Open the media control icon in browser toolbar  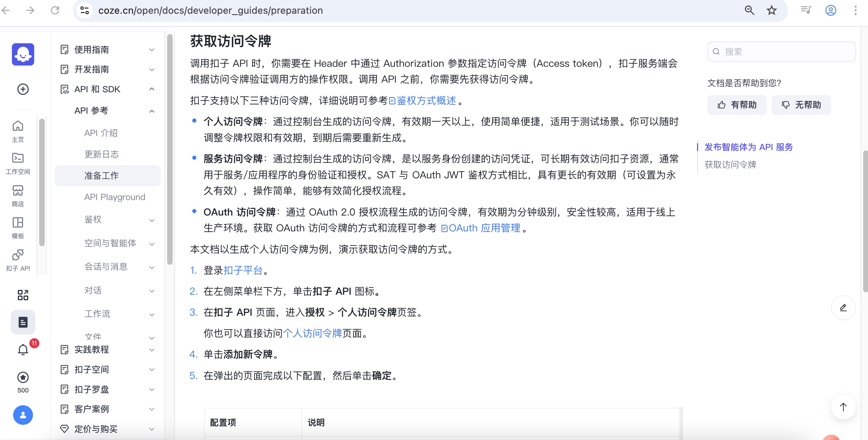click(806, 10)
